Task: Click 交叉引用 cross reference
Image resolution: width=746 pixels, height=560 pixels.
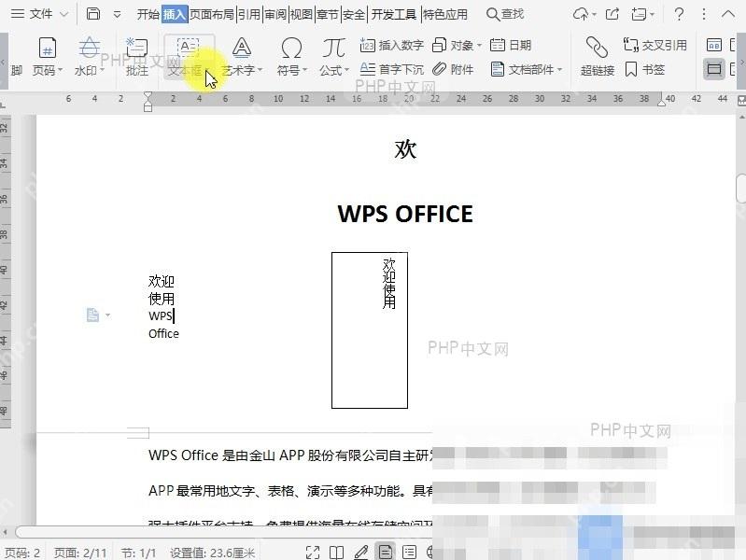Action: pyautogui.click(x=655, y=45)
